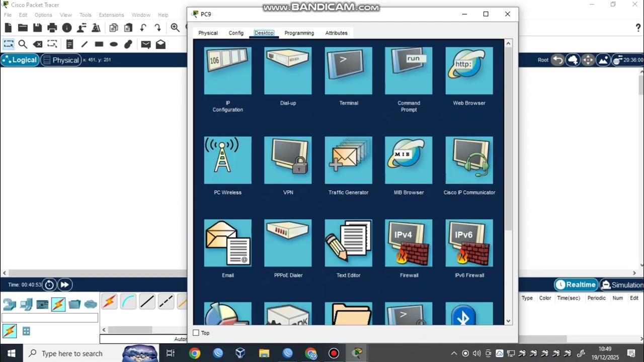Viewport: 644px width, 362px height.
Task: Launch the Text Editor app
Action: (348, 243)
